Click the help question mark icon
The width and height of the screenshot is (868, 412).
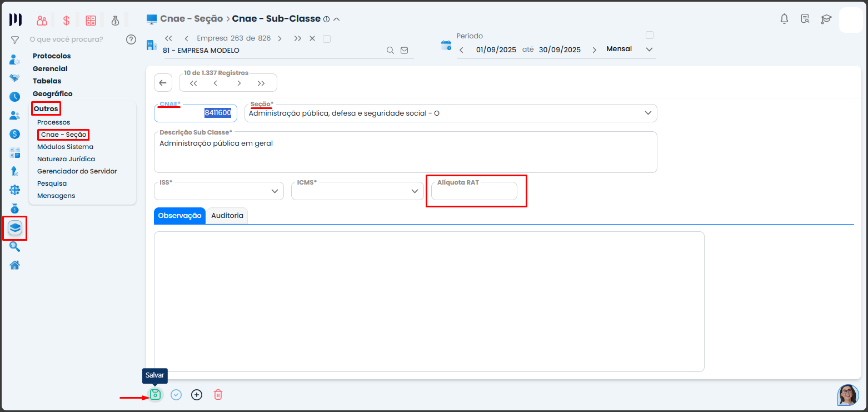[x=131, y=39]
